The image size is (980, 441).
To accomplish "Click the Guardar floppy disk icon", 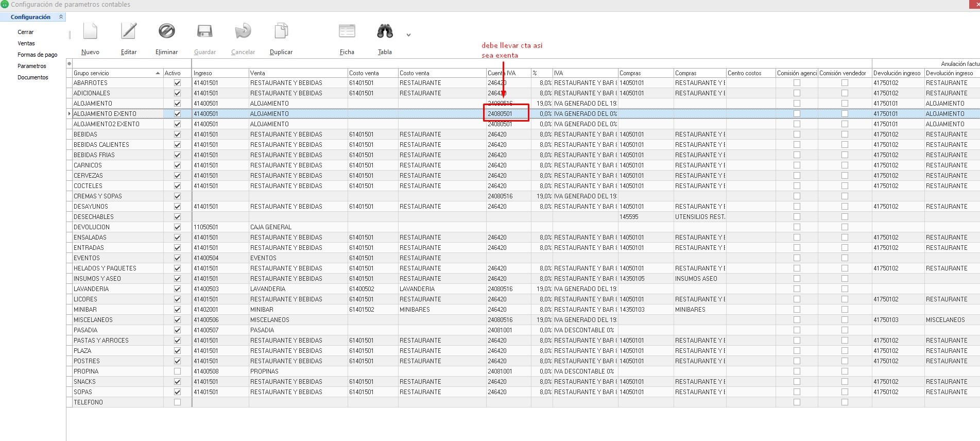I will coord(204,31).
